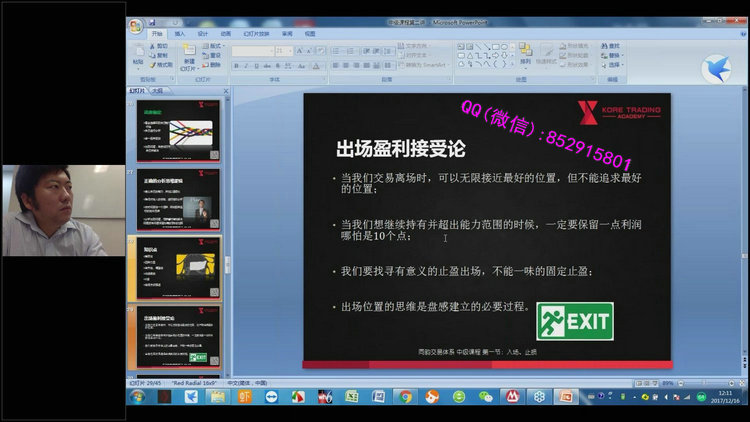Click the Copy (复制) button
Viewport: 750px width, 422px height.
162,55
